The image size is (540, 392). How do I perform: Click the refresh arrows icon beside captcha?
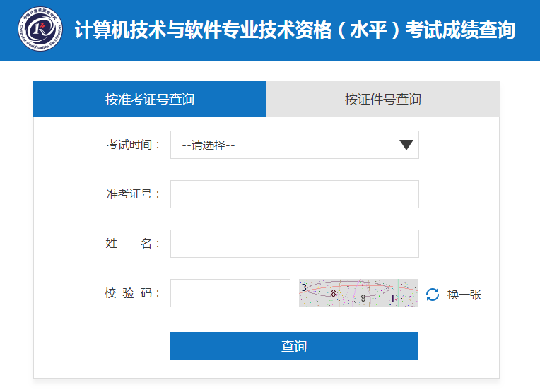[433, 295]
